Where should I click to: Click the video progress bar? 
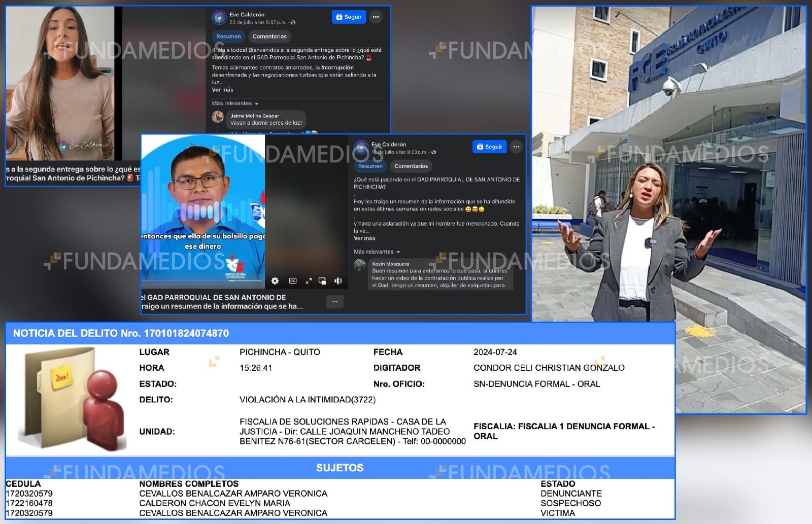[x=203, y=280]
